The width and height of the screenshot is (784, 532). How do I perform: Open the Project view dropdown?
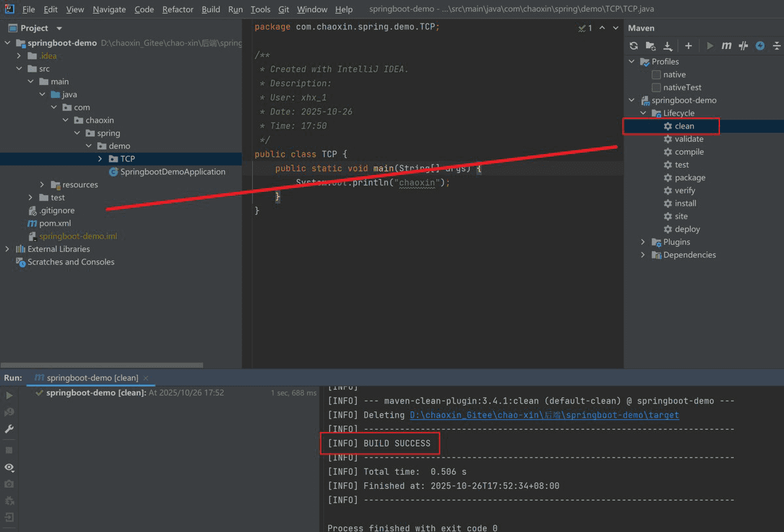pyautogui.click(x=59, y=29)
